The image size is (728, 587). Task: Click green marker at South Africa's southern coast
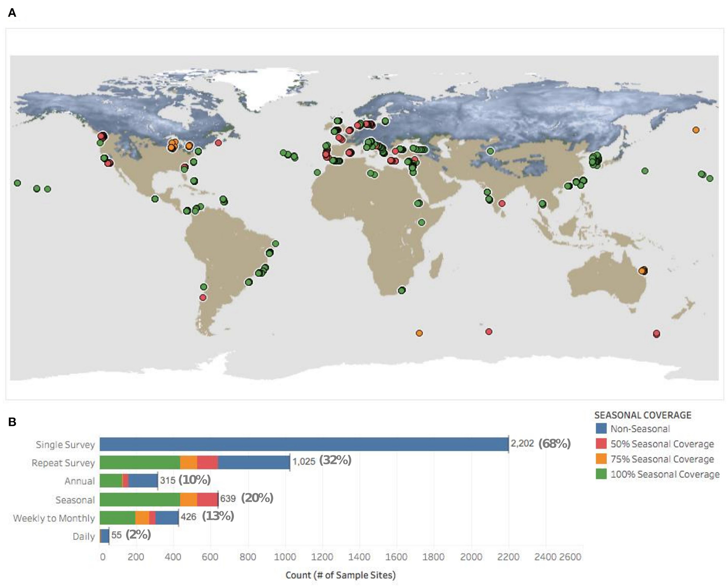401,290
